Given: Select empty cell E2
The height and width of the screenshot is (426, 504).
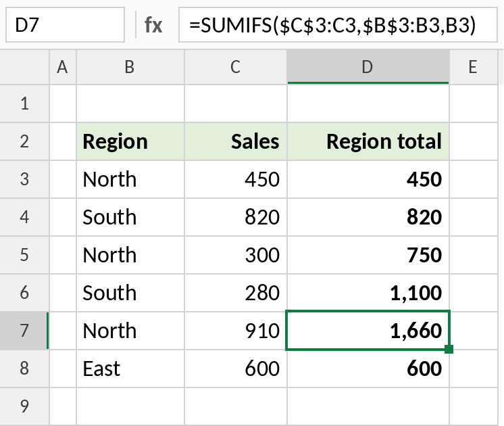Looking at the screenshot, I should pos(473,141).
